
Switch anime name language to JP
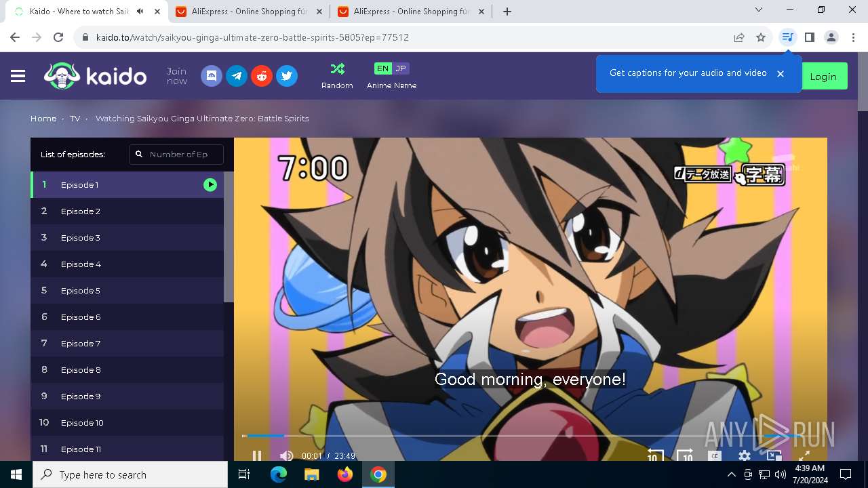401,68
